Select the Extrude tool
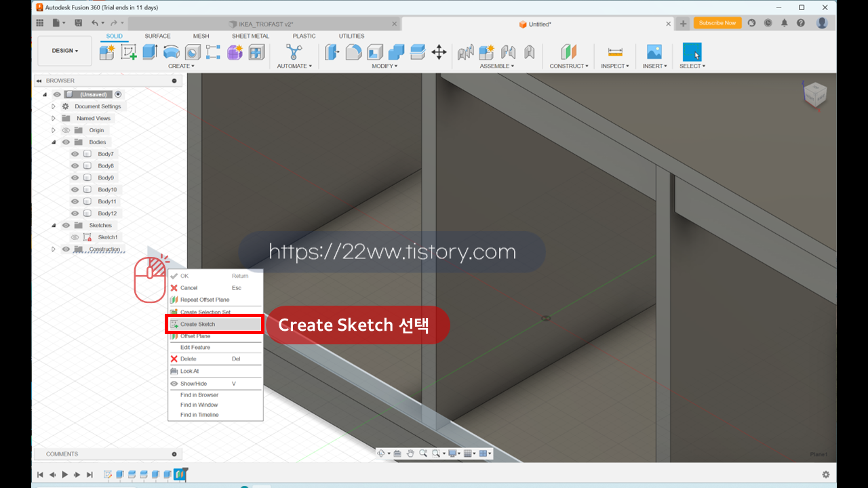Viewport: 868px width, 488px height. (150, 52)
